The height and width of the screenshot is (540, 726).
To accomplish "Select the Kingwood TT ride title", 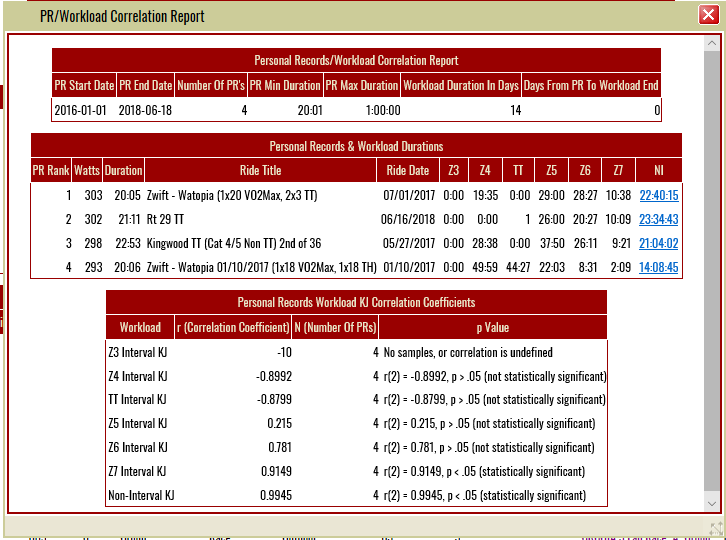I will tap(234, 243).
